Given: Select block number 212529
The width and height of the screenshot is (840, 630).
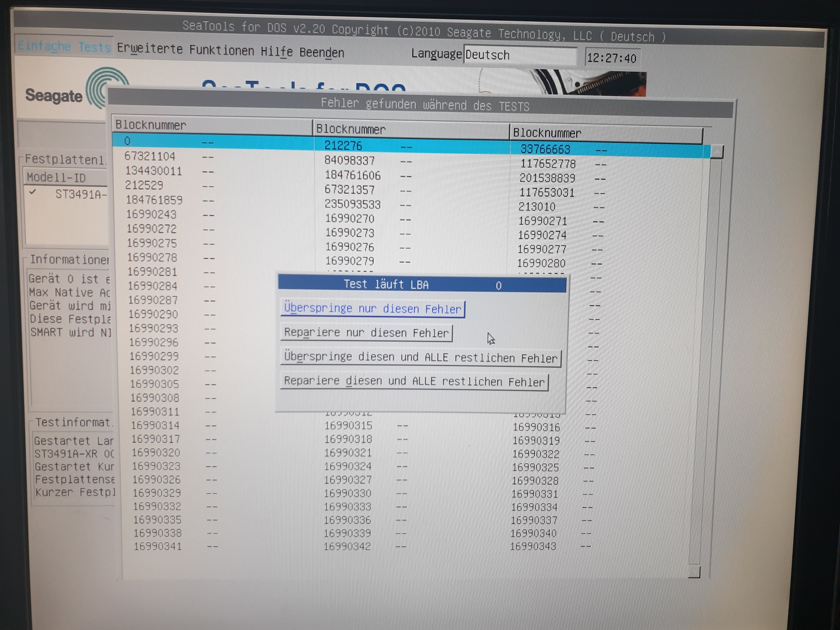Looking at the screenshot, I should 144,185.
